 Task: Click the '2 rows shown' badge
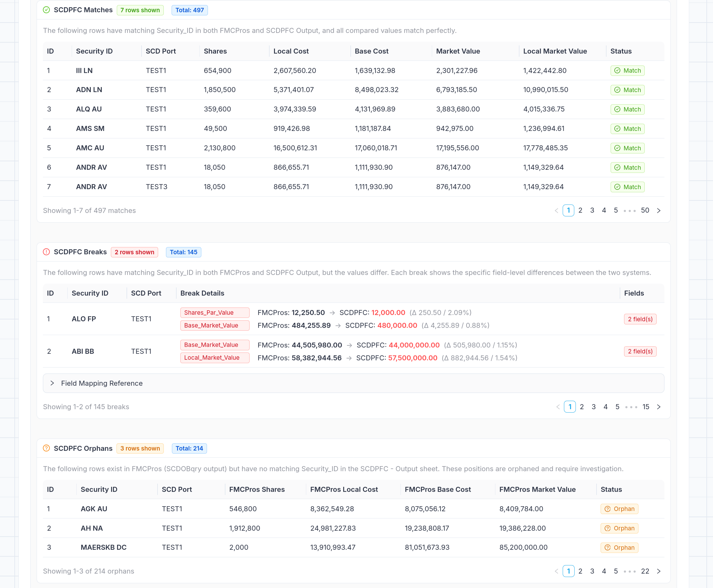134,252
